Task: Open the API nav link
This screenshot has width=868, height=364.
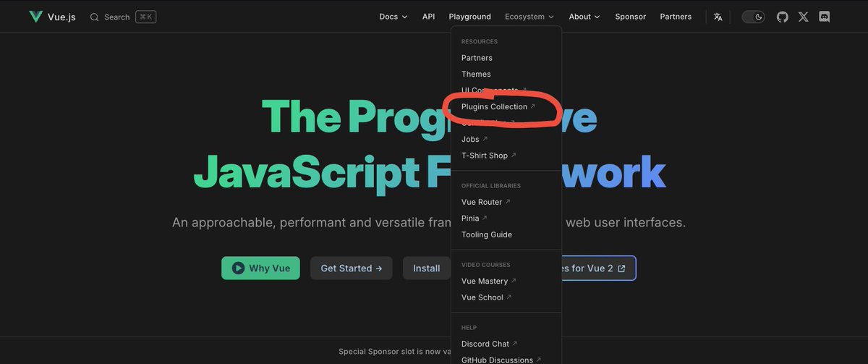Action: pyautogui.click(x=428, y=17)
